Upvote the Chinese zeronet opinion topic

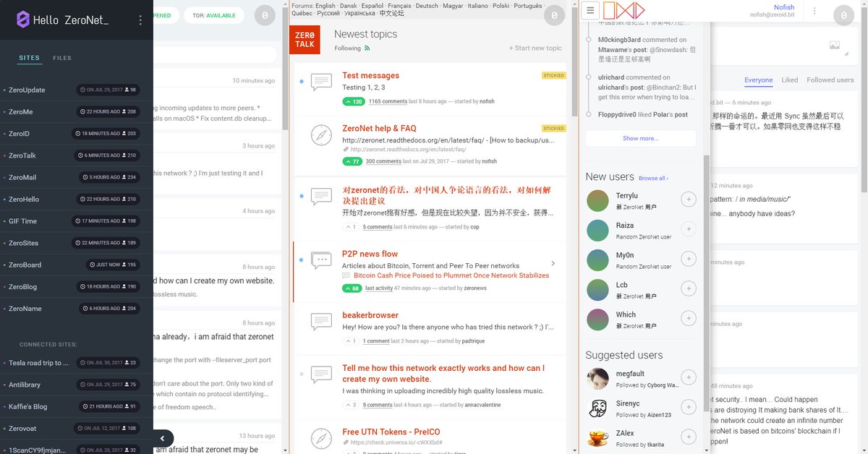pyautogui.click(x=350, y=227)
